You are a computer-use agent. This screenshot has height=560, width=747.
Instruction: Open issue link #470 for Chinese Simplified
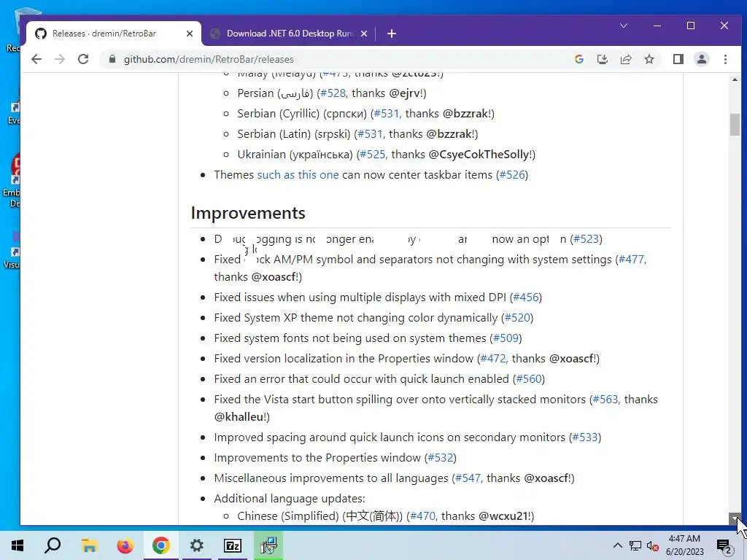422,516
